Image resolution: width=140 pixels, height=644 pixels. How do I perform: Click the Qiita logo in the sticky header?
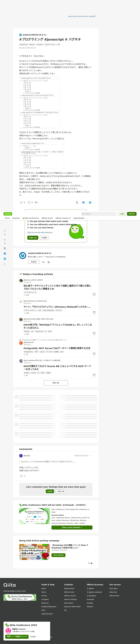pos(8,214)
